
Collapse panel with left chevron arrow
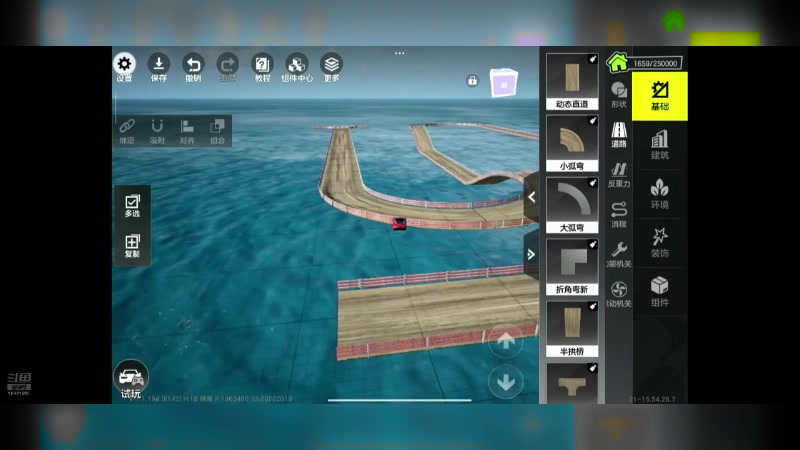(x=532, y=197)
